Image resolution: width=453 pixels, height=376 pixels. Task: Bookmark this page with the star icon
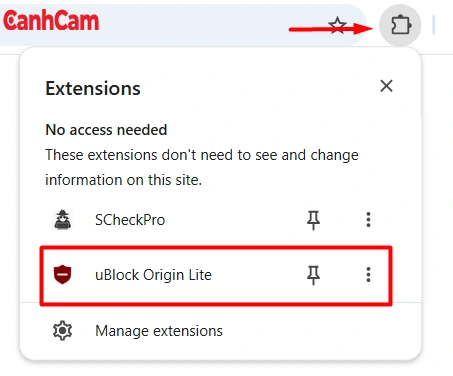tap(337, 25)
